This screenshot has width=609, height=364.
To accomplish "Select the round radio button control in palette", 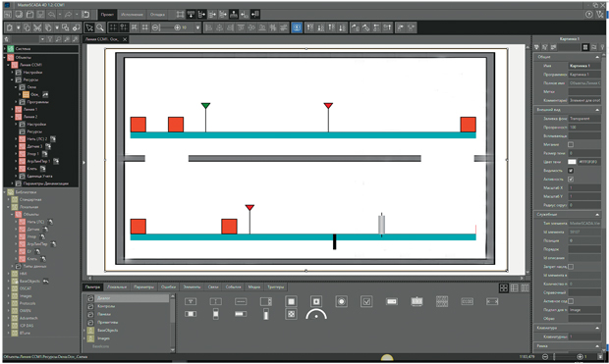I will (342, 301).
